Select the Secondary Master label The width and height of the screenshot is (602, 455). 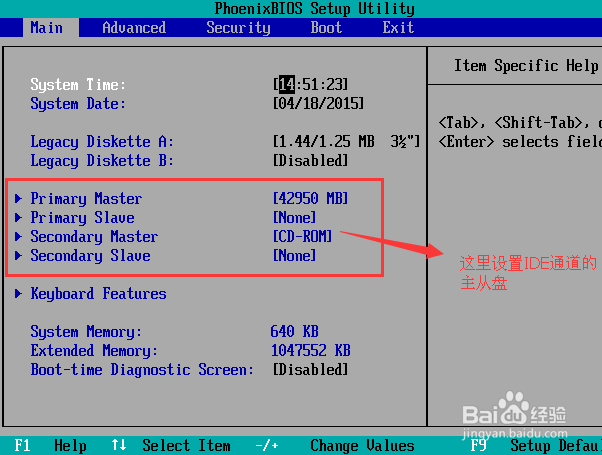[x=94, y=237]
